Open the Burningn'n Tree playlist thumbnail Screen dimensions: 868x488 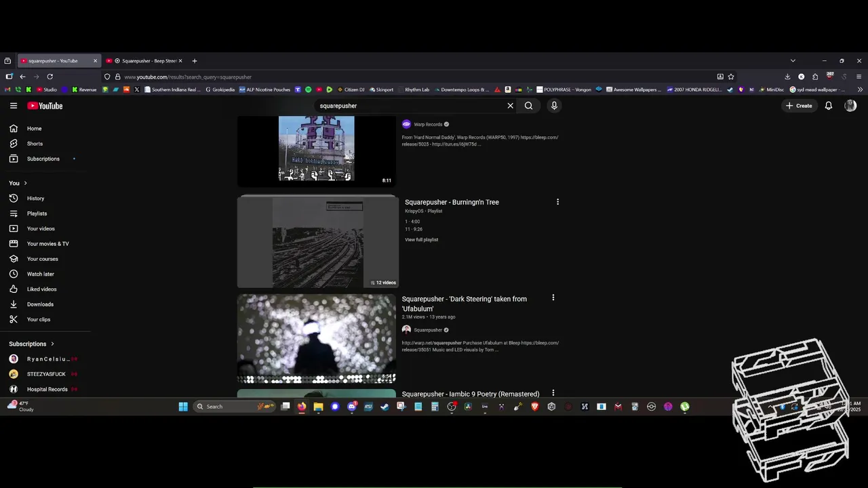pos(317,243)
